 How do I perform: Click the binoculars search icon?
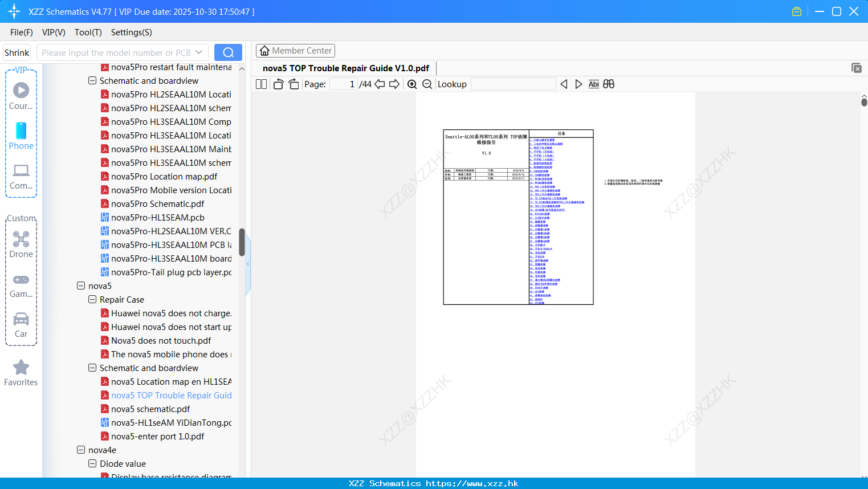pyautogui.click(x=609, y=84)
